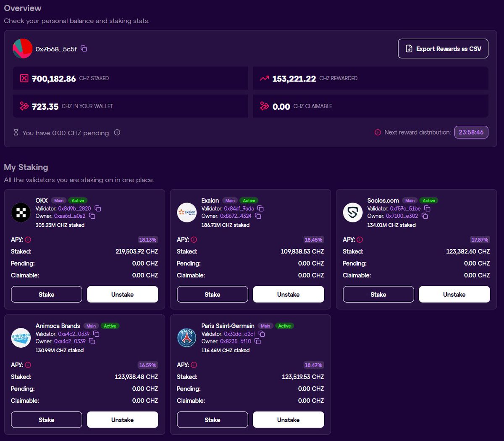The width and height of the screenshot is (504, 441).
Task: Open Animoca Brands owner address link
Action: (x=70, y=341)
